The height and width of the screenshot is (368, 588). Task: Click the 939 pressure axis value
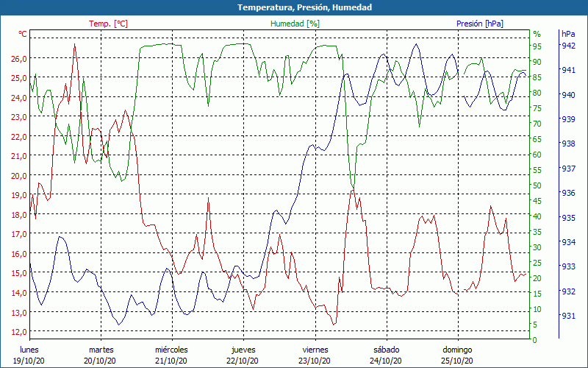pos(568,119)
